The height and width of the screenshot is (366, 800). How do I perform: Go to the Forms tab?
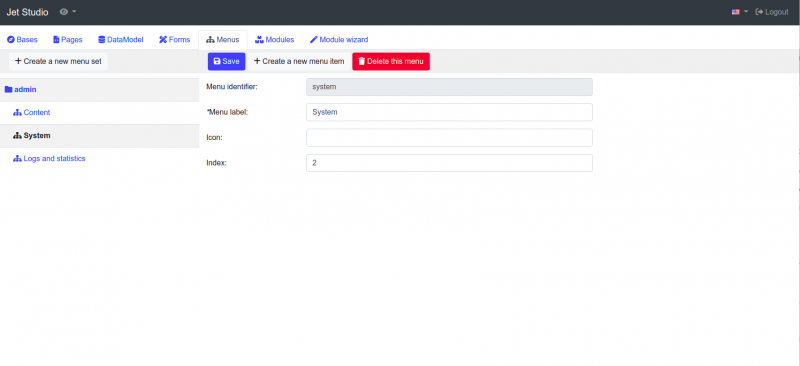[x=174, y=39]
